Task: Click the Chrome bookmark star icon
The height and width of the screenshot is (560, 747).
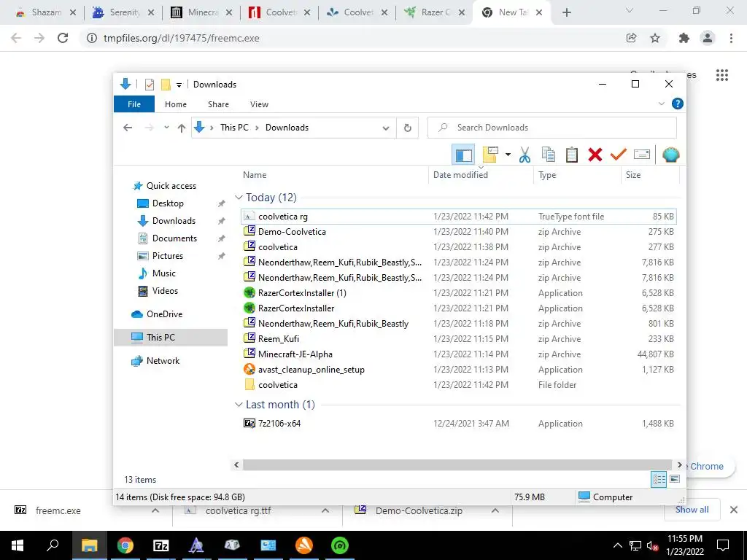Action: pos(655,38)
